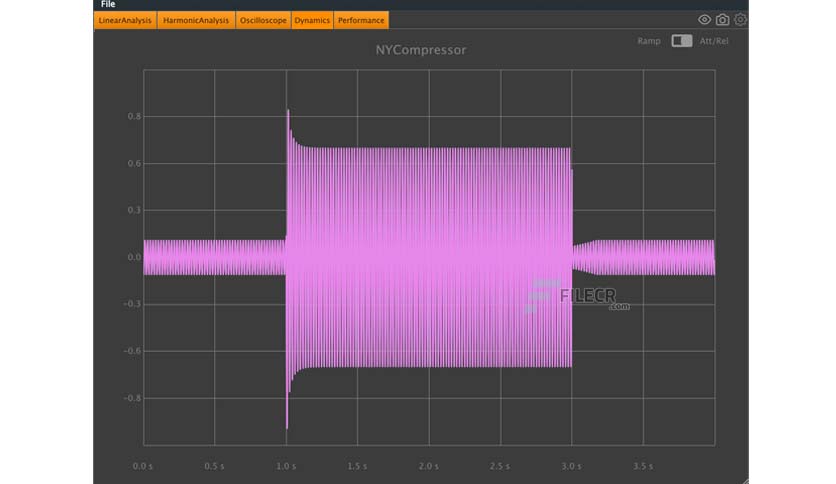The height and width of the screenshot is (484, 836).
Task: Click the Att/Rel label
Action: coord(714,41)
